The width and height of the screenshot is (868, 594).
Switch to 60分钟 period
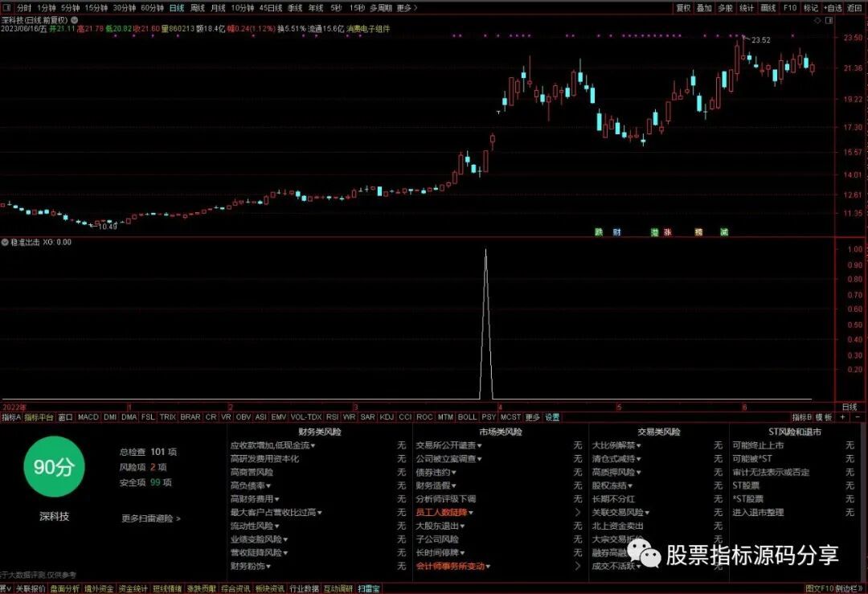click(152, 8)
